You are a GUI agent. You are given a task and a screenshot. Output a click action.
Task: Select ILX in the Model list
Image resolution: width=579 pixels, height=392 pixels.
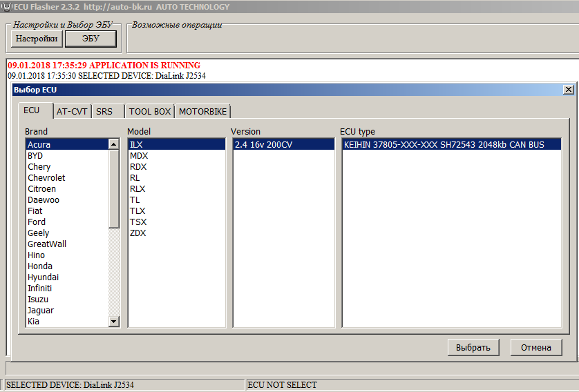coord(177,144)
